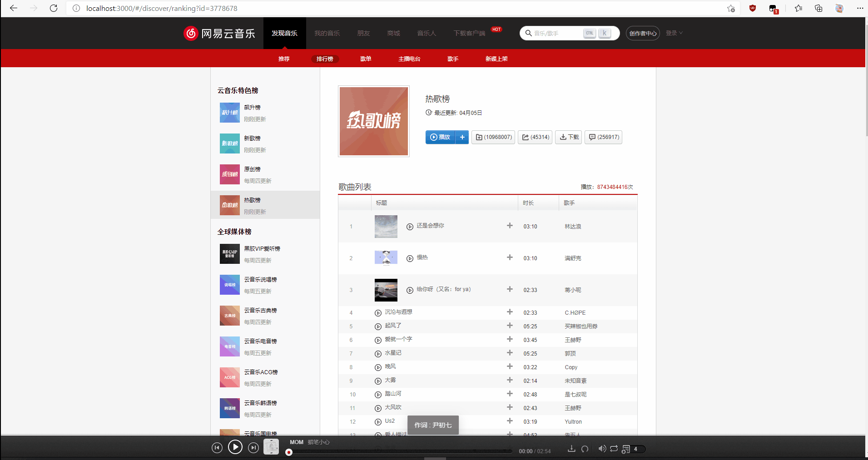Viewport: 868px width, 460px height.
Task: Play the song 慢热
Action: pos(410,258)
